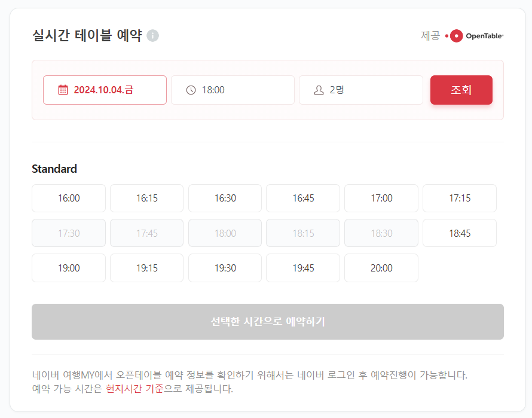Click the disabled 18:15 slot

click(303, 233)
